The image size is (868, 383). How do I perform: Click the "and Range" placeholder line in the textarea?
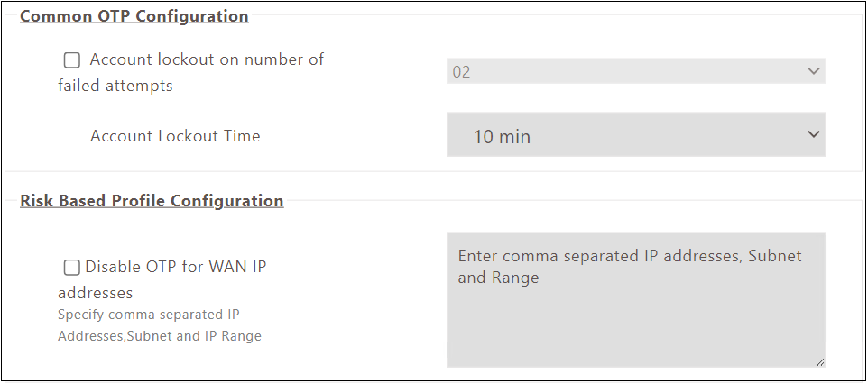498,278
